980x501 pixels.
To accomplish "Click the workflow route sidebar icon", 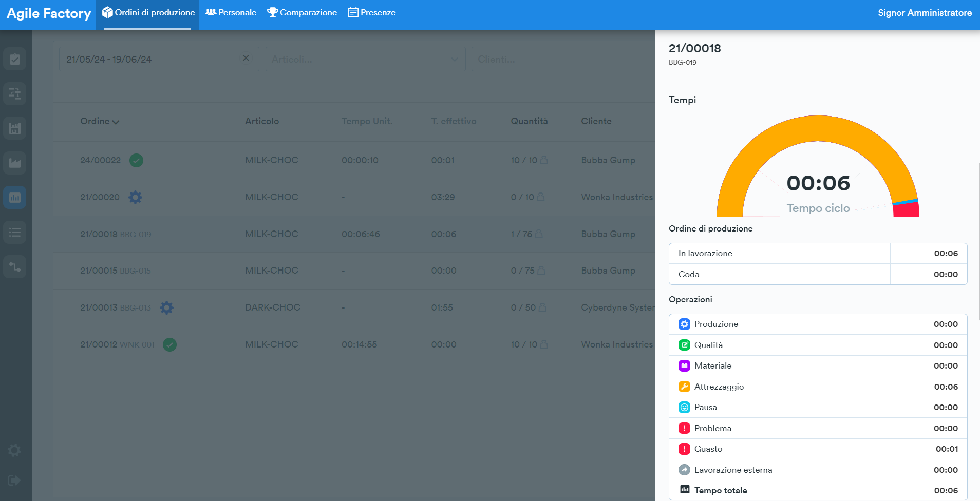I will tap(15, 267).
